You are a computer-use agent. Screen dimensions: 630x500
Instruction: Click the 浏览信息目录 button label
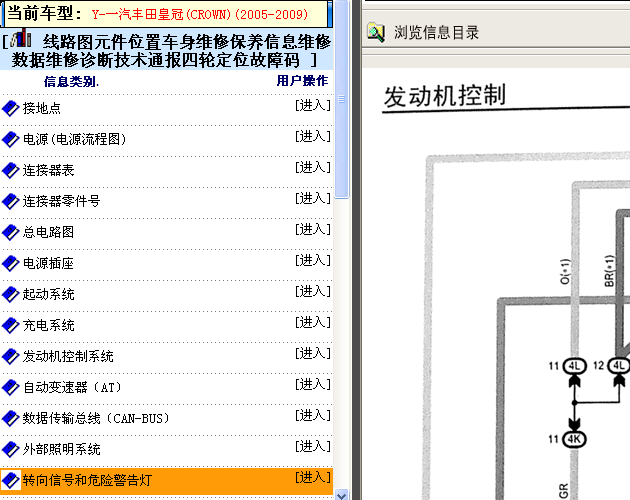click(x=436, y=33)
